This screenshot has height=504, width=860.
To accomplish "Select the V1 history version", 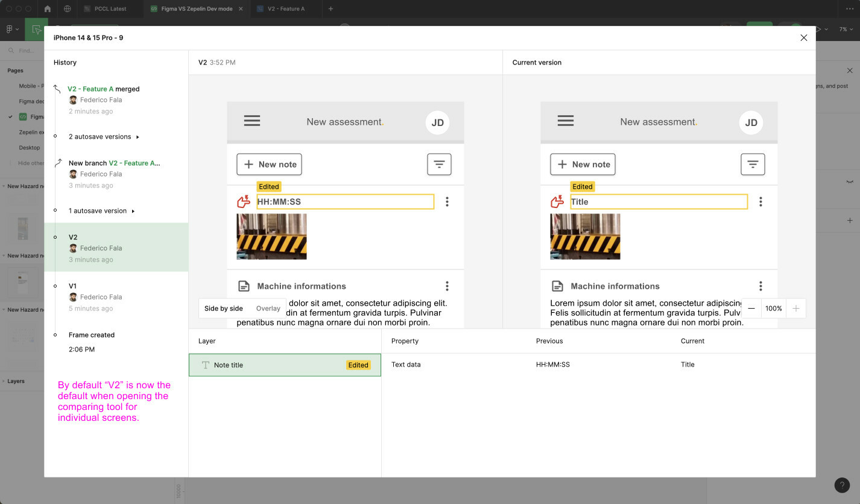I will [x=116, y=297].
